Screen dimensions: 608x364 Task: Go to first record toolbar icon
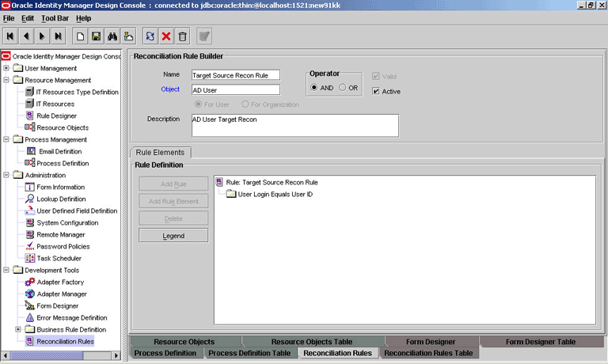10,36
